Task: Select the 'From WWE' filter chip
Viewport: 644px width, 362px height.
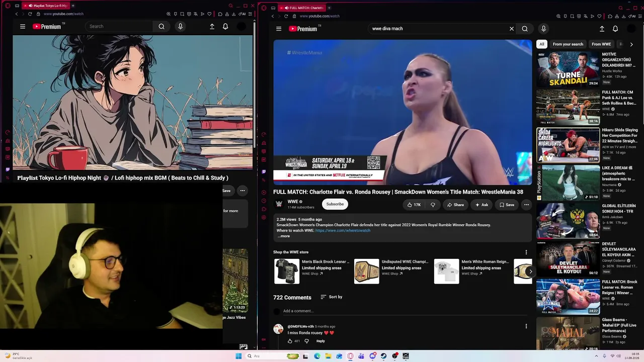Action: tap(601, 44)
